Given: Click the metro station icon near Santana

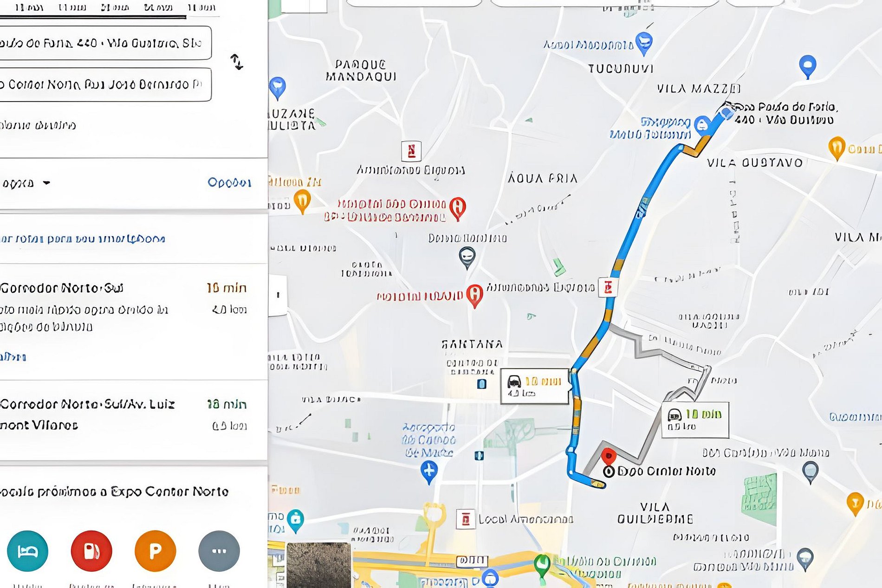Looking at the screenshot, I should 482,384.
